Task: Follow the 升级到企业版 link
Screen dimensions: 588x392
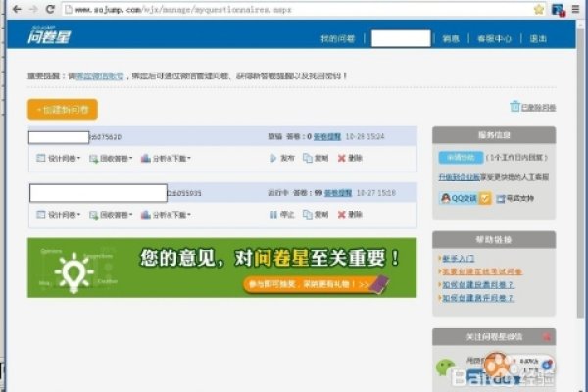Action: coord(459,177)
